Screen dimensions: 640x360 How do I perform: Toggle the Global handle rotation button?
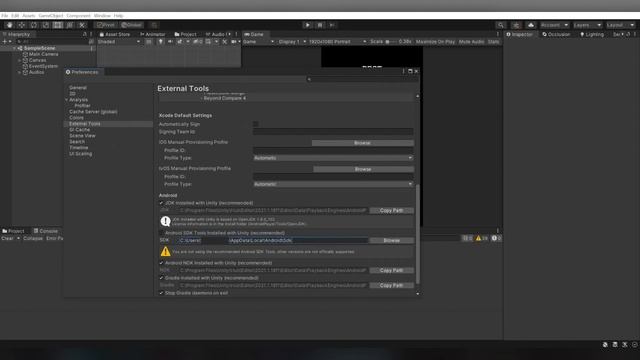click(131, 25)
